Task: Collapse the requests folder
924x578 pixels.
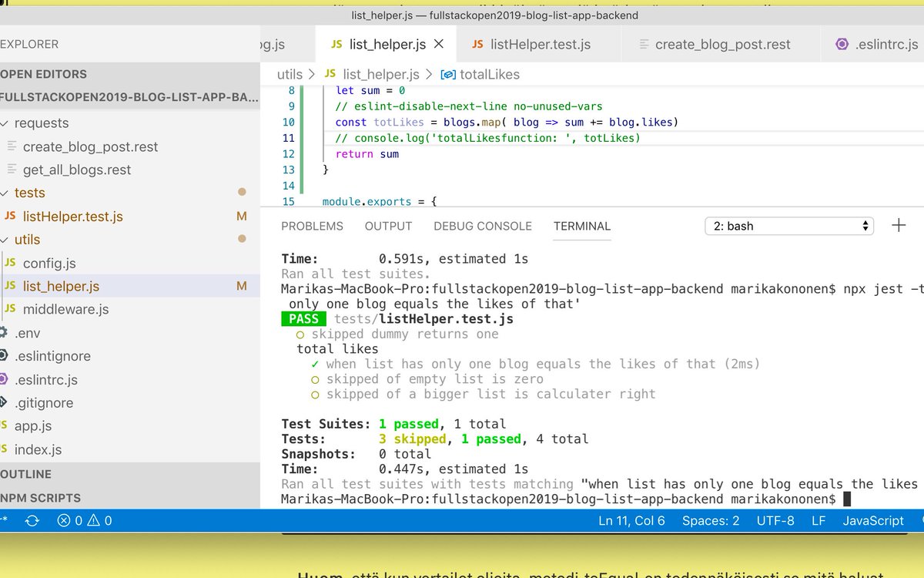Action: (x=41, y=123)
